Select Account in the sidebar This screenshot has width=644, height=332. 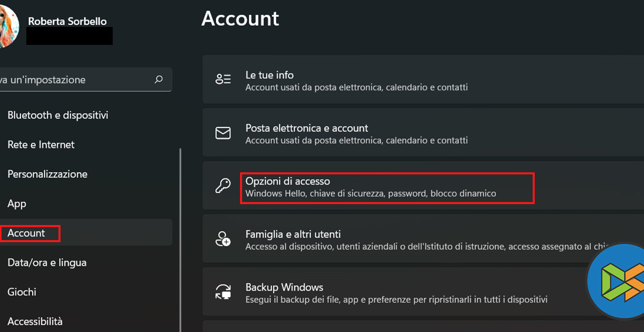click(x=26, y=233)
